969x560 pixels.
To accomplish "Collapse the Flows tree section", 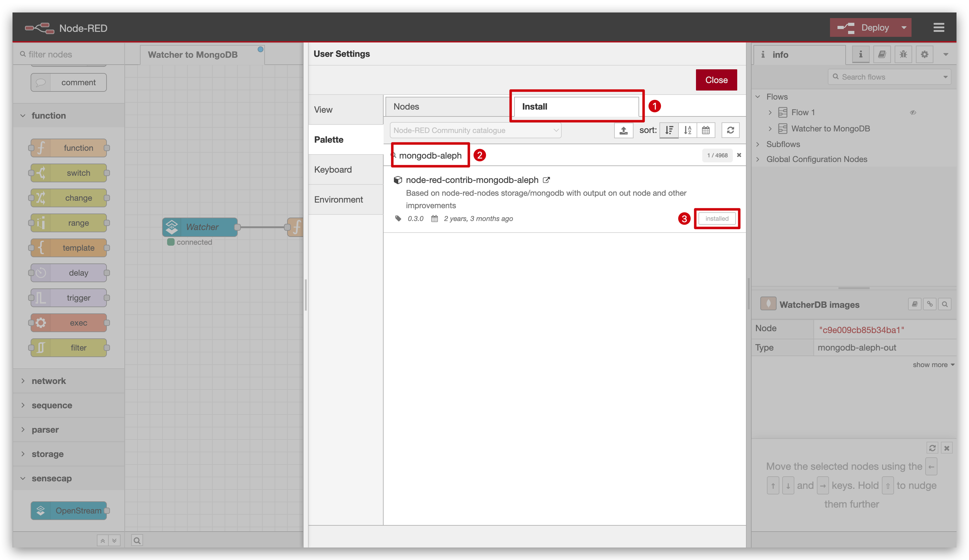I will pos(758,97).
